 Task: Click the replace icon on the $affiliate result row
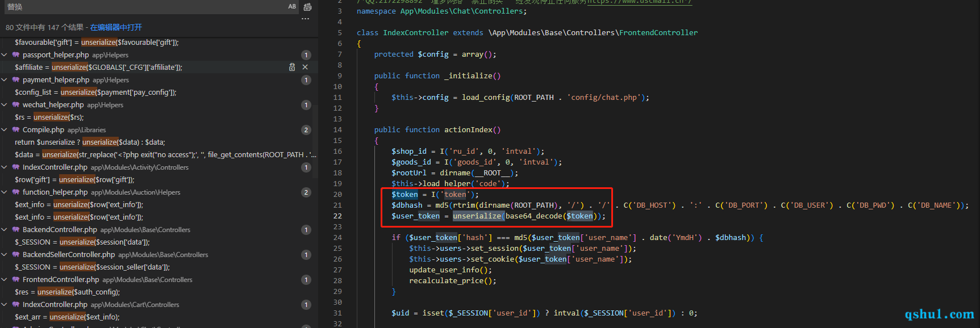292,67
